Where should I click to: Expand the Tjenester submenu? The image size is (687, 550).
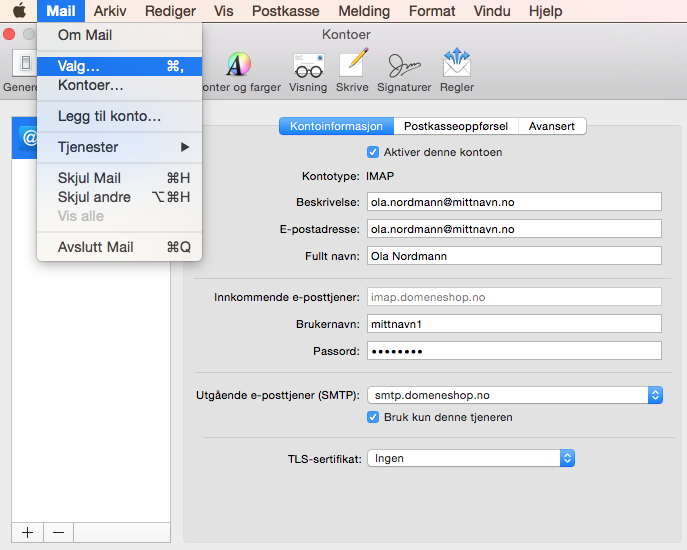120,147
